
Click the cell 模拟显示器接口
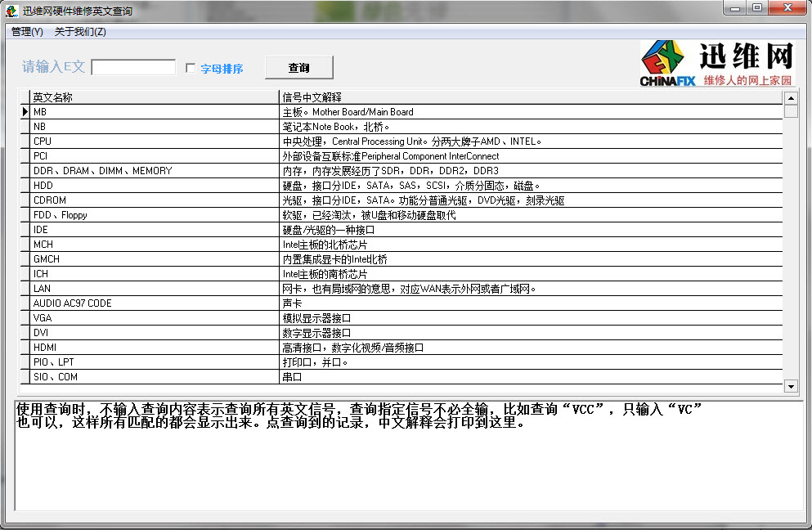(x=531, y=317)
